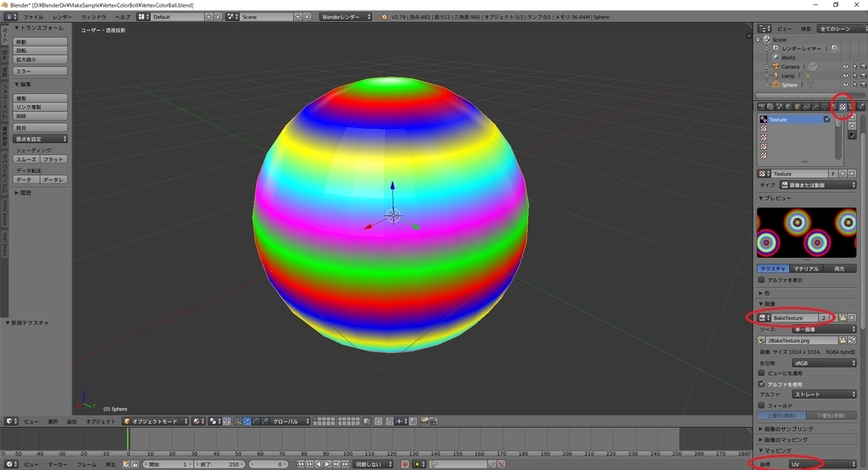Open the アルファ ストレート dropdown

coord(824,395)
